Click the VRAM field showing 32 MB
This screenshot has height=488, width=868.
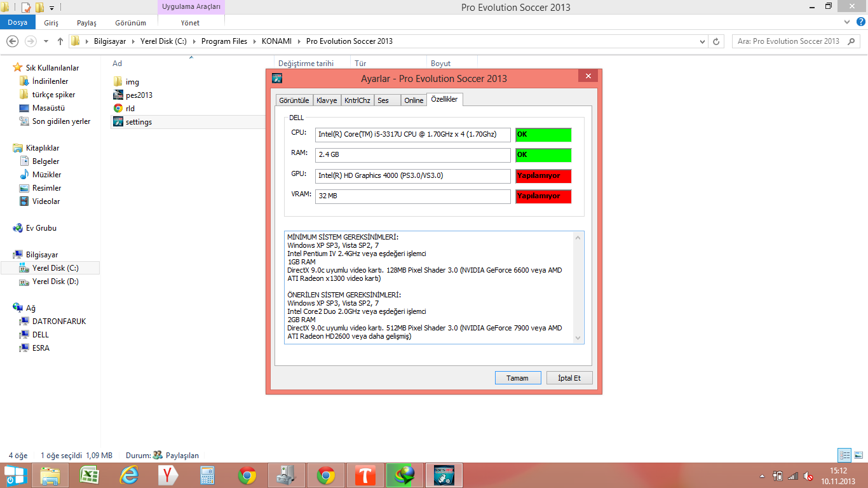click(x=413, y=196)
